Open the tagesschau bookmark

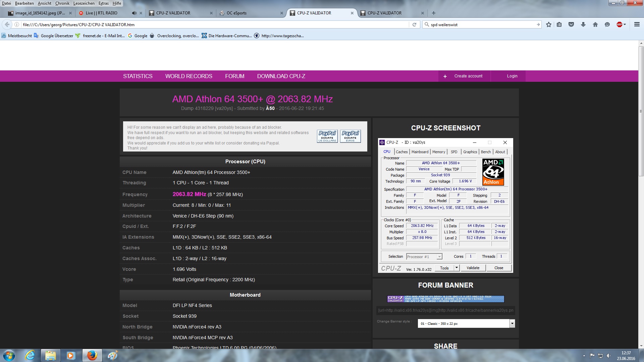279,36
